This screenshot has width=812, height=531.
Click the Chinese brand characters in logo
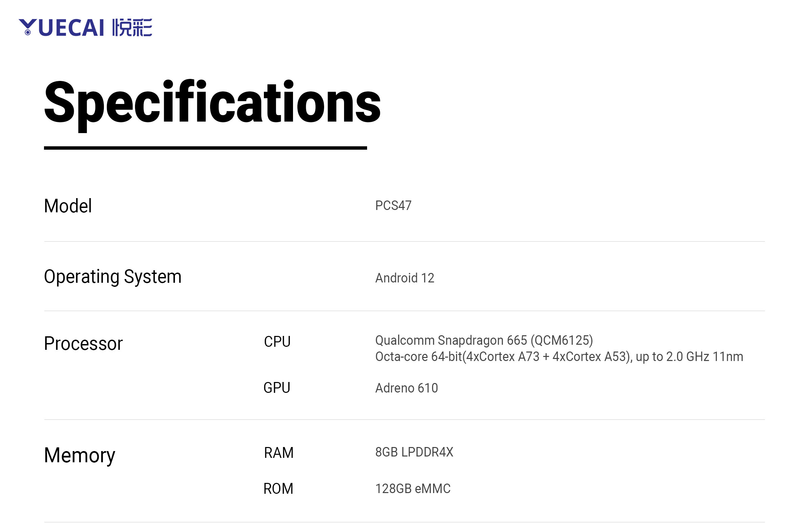tap(132, 28)
